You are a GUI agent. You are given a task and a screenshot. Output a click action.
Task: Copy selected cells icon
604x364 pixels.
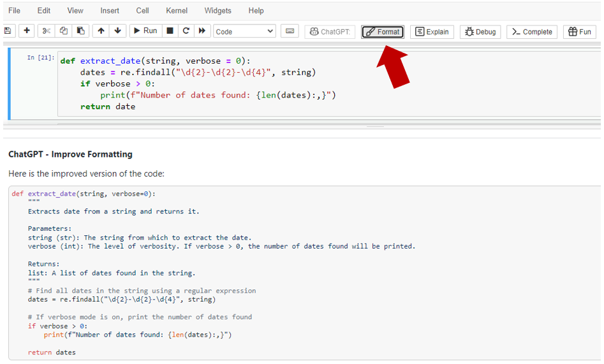pos(64,31)
